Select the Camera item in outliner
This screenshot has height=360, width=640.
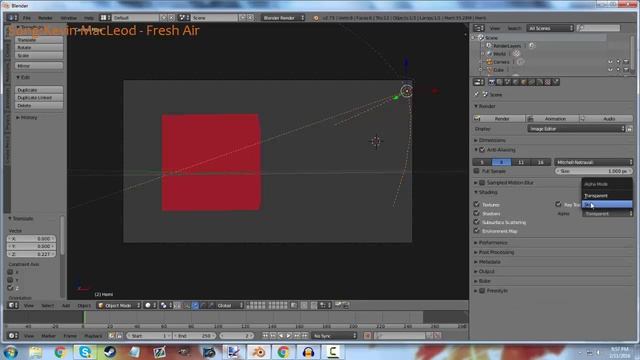point(501,62)
